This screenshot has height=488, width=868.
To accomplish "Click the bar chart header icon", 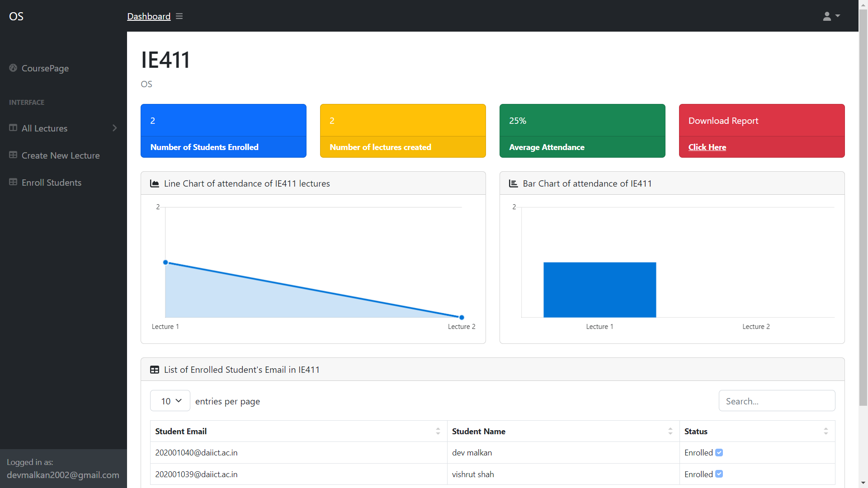I will (513, 183).
